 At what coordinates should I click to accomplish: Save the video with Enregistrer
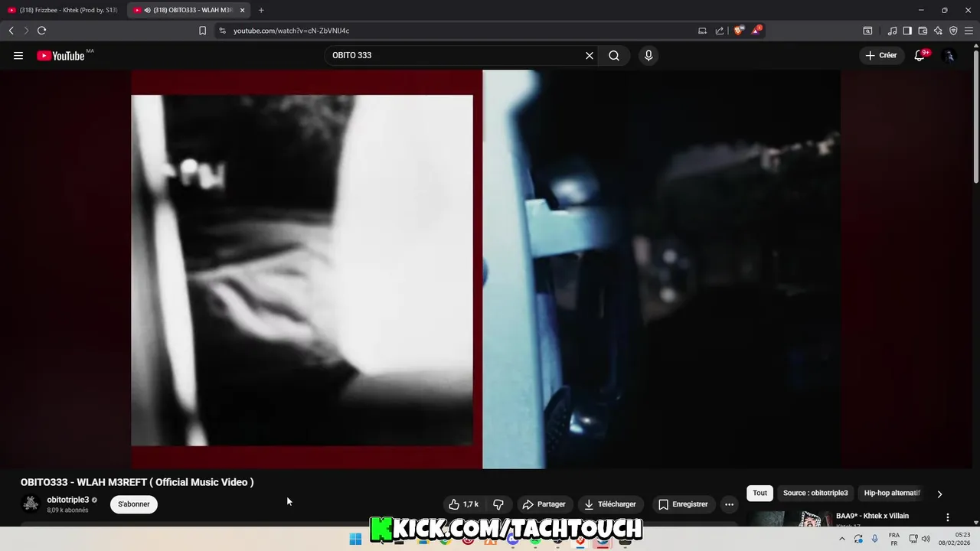point(683,504)
